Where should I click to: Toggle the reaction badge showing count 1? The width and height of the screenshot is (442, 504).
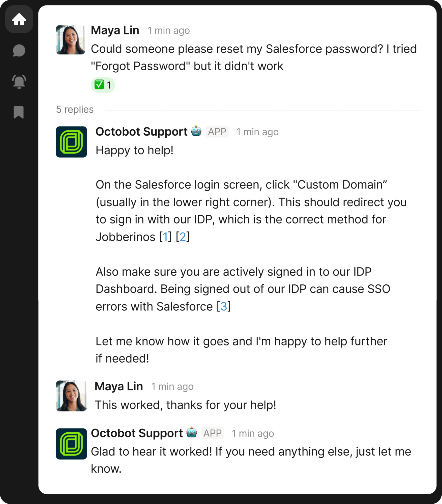[103, 85]
